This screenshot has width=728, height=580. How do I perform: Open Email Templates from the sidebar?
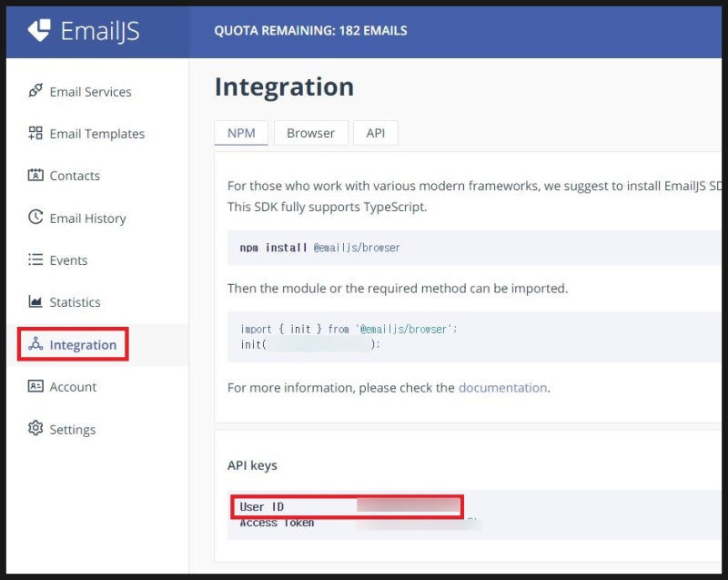[x=34, y=133]
